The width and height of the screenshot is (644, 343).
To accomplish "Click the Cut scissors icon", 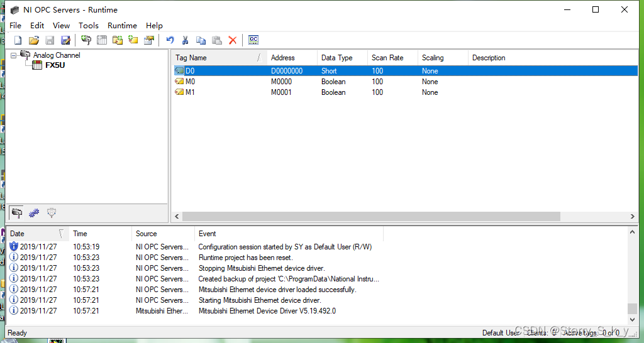I will (x=186, y=40).
